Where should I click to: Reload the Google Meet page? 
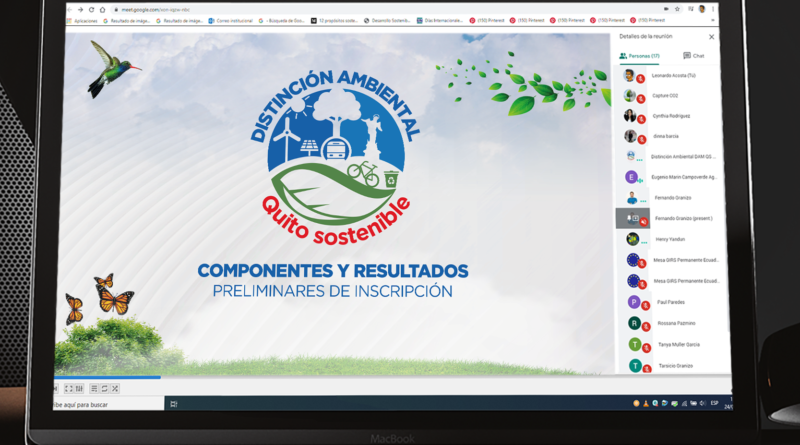(x=91, y=10)
